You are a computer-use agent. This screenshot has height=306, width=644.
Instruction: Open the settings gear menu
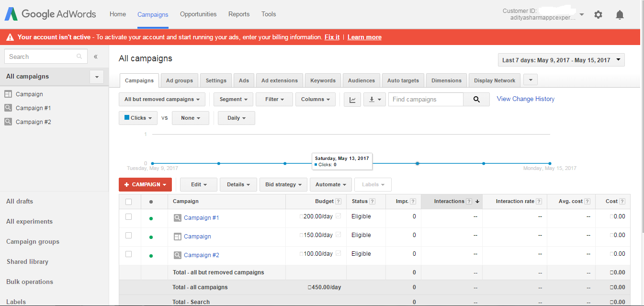598,15
